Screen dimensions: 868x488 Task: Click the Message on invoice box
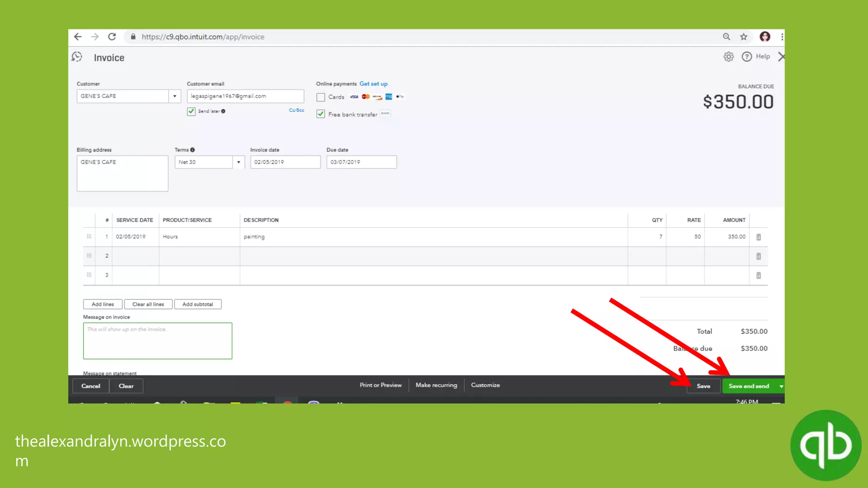tap(157, 341)
